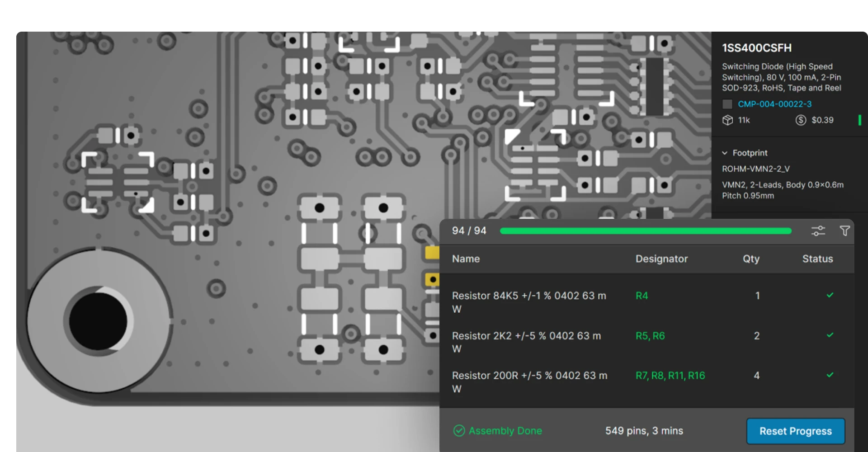Click the large mounting hole on the PCB

pyautogui.click(x=98, y=320)
